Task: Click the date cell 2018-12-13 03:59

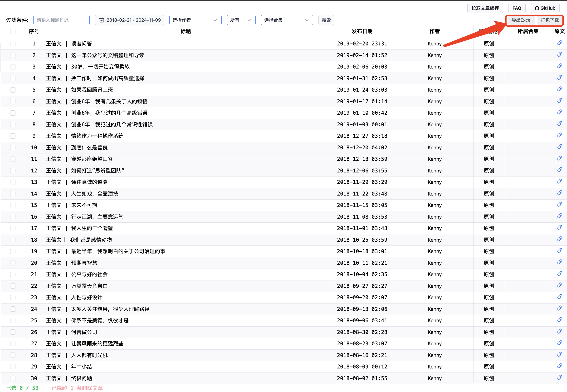Action: point(362,159)
